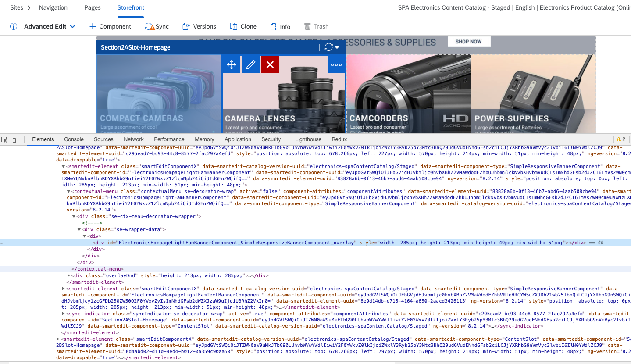
Task: Toggle the DevTools device toolbar icon
Action: point(16,139)
